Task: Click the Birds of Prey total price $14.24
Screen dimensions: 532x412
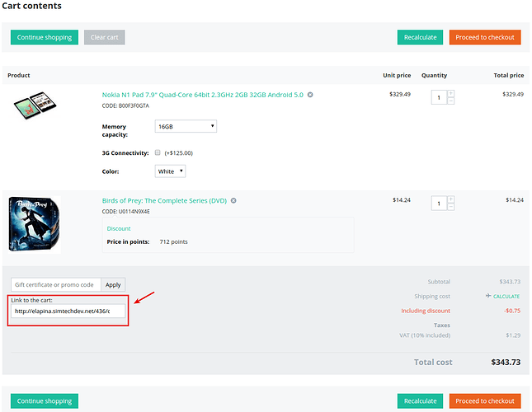Action: pyautogui.click(x=515, y=200)
